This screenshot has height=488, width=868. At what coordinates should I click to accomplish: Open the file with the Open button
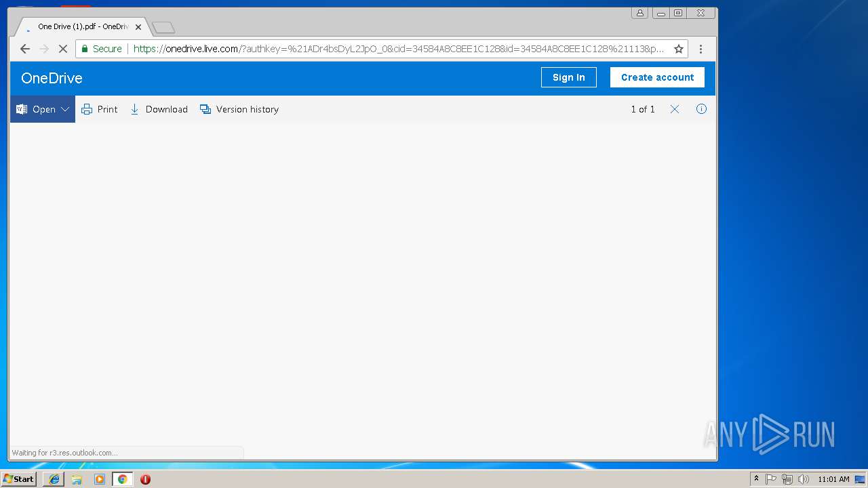tap(43, 109)
